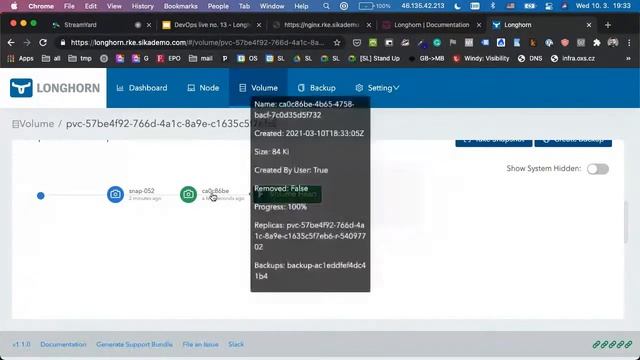
Task: Click the snap-052 snapshot camera icon
Action: pos(115,194)
